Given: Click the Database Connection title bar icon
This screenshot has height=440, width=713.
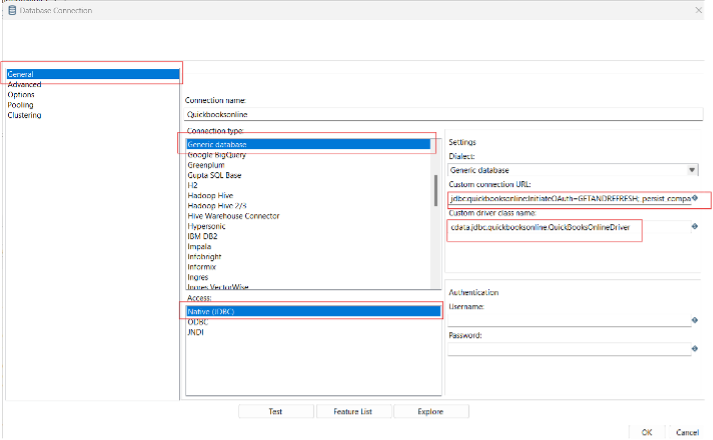Looking at the screenshot, I should (x=11, y=9).
